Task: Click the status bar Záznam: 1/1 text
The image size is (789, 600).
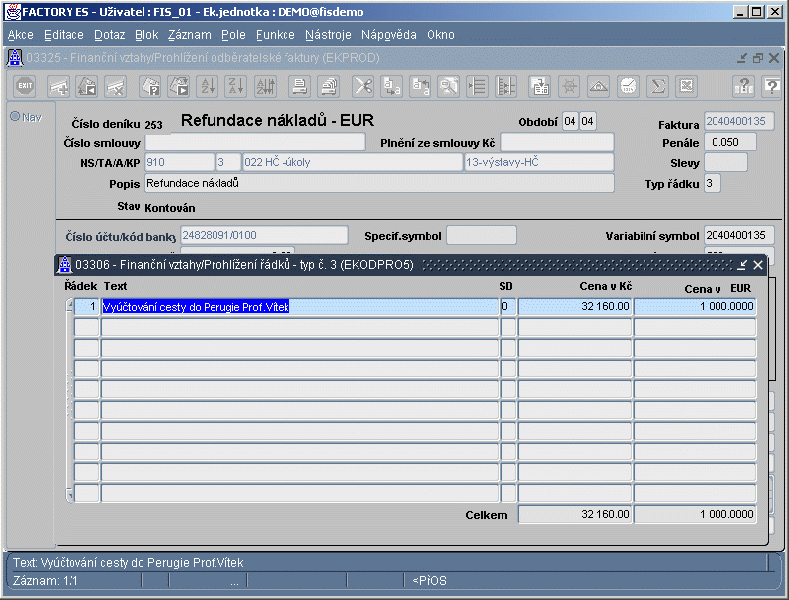Action: point(45,581)
